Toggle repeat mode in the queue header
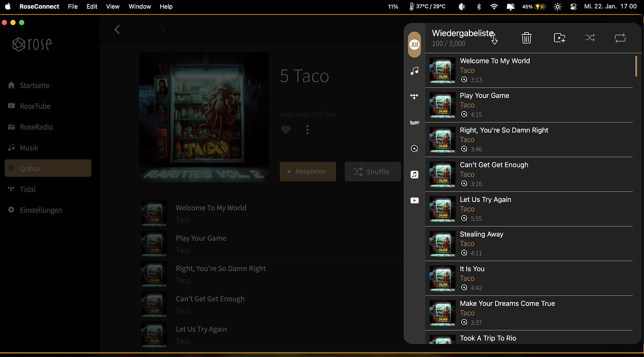 click(x=620, y=38)
